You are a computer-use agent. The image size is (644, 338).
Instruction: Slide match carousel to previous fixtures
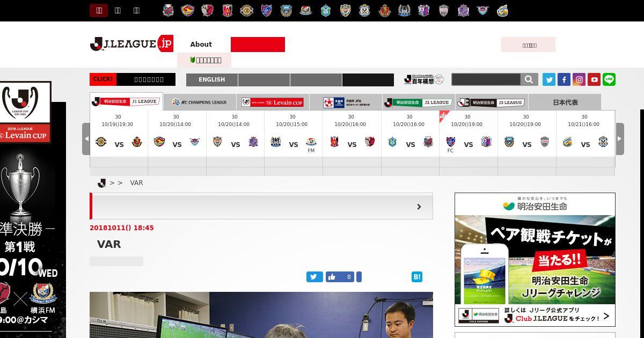coord(86,139)
